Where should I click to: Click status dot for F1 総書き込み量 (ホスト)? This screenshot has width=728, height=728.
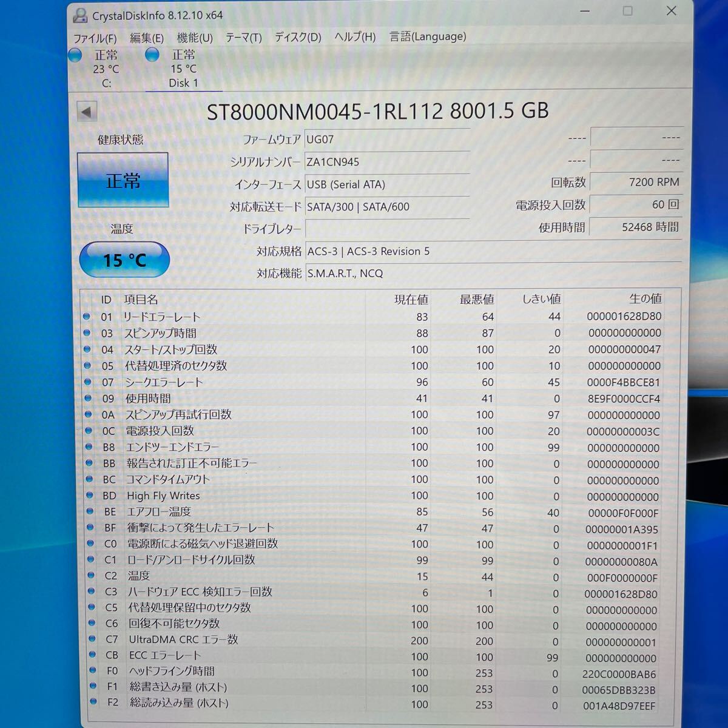93,686
